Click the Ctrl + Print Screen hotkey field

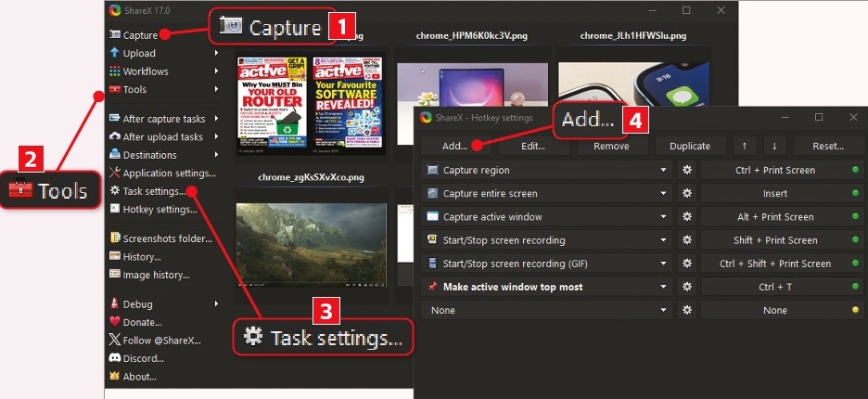pyautogui.click(x=775, y=171)
